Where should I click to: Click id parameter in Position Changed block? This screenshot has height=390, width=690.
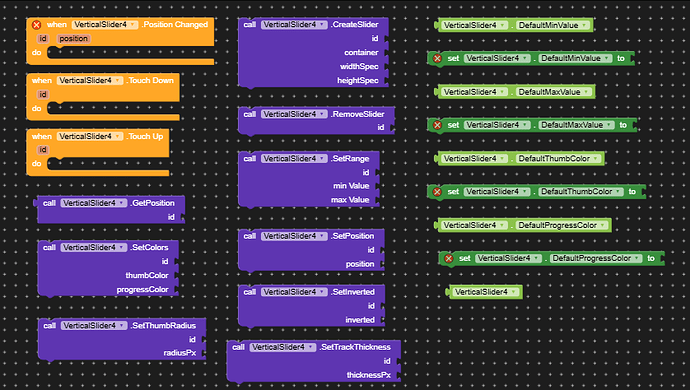click(x=43, y=39)
